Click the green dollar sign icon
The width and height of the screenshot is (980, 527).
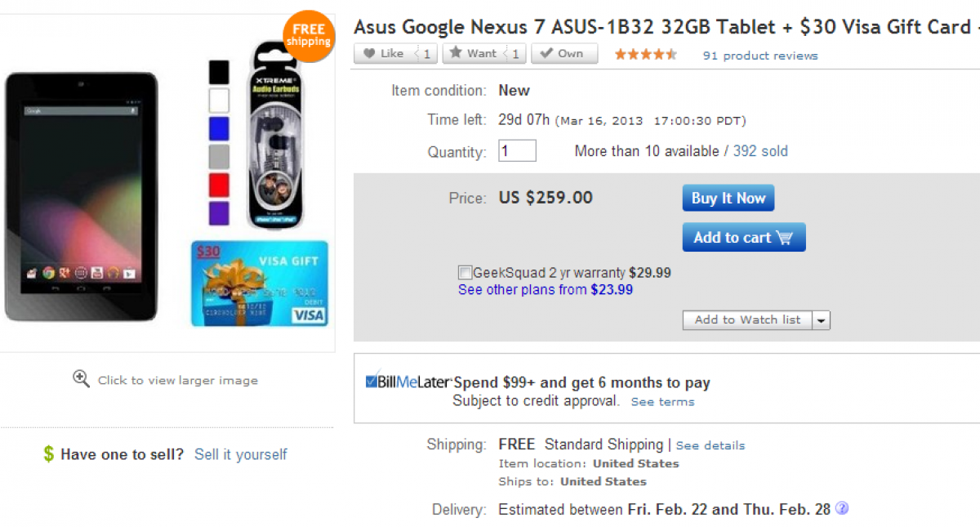pos(49,454)
